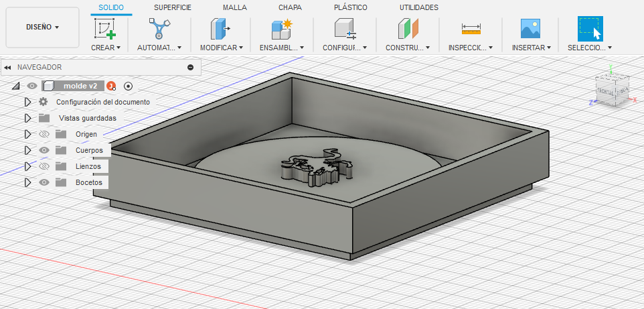Open the SELECCIO... dropdown menu

(x=590, y=48)
